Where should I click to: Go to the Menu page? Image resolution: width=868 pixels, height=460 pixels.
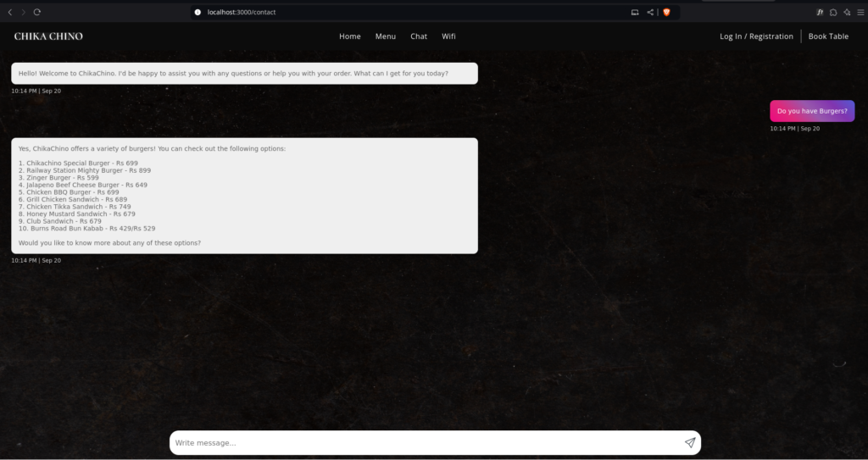pos(386,36)
